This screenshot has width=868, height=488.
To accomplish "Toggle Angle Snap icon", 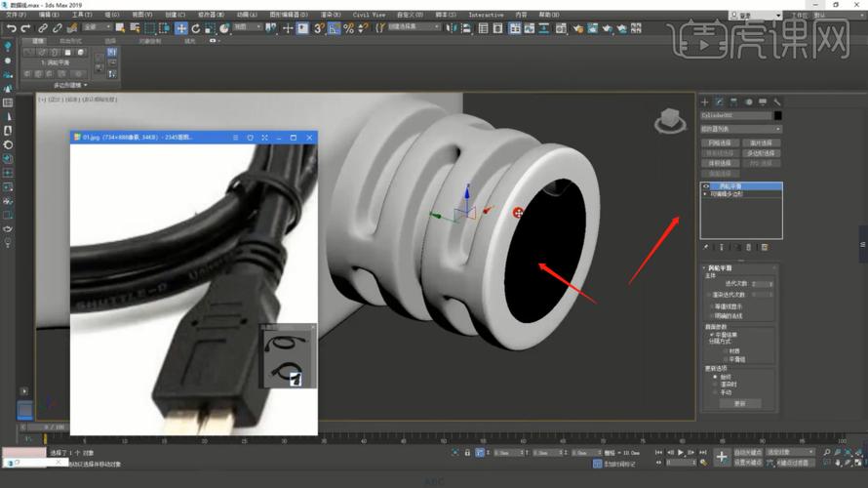I will (x=334, y=28).
